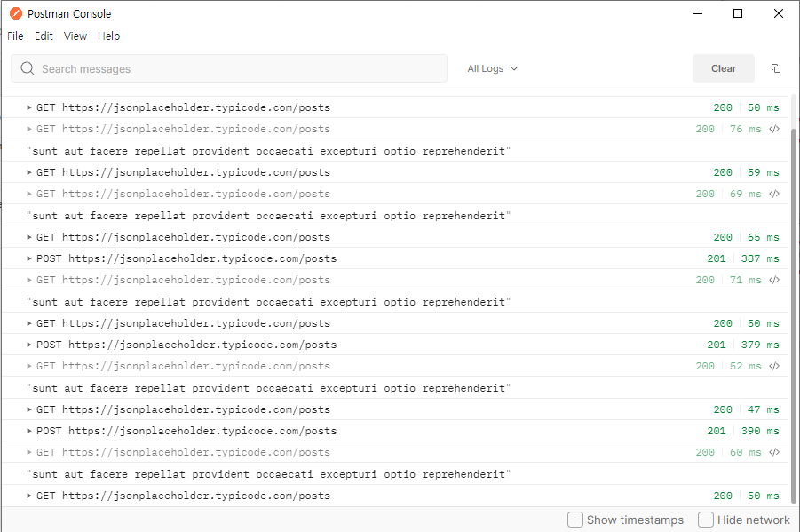Screen dimensions: 800x532
Task: Open the Edit menu
Action: 44,36
